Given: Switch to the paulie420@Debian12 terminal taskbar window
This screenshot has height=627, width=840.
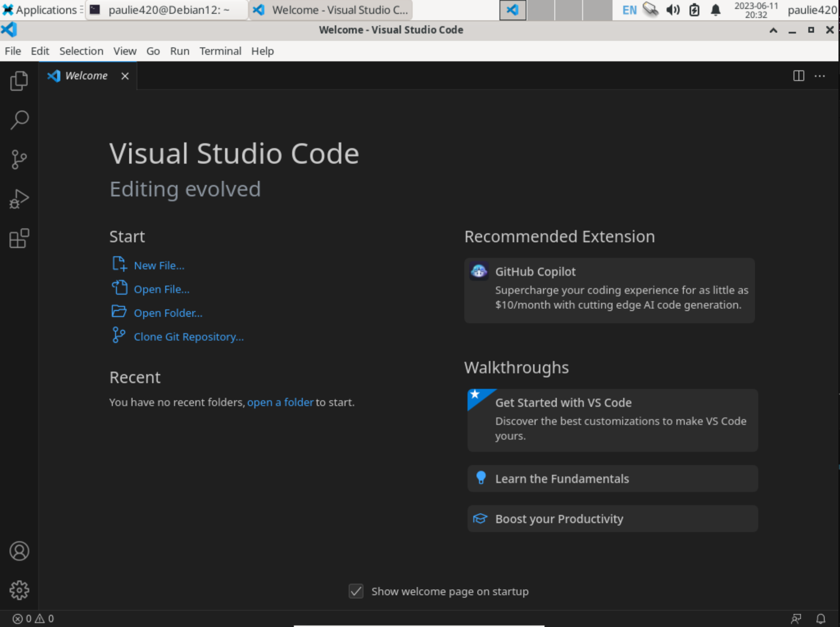Looking at the screenshot, I should pyautogui.click(x=167, y=10).
